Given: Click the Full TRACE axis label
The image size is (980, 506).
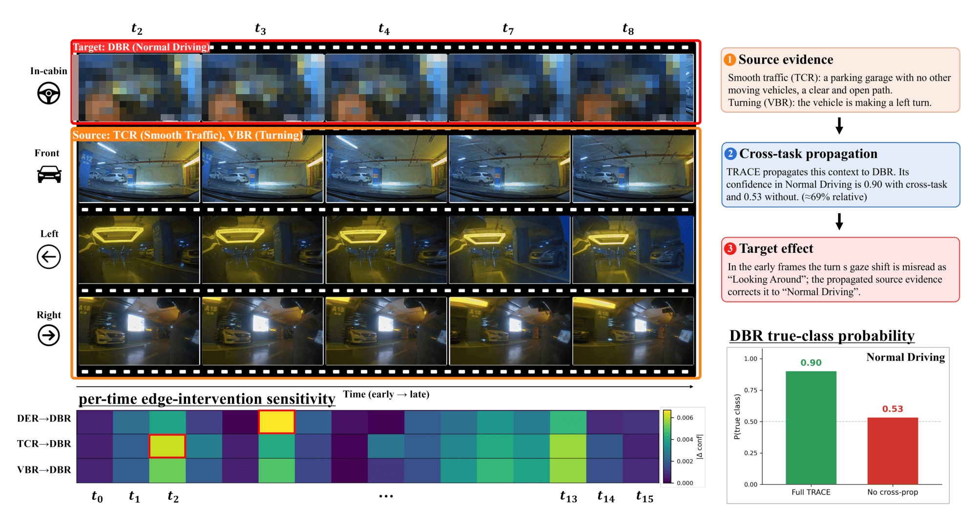Looking at the screenshot, I should (811, 492).
